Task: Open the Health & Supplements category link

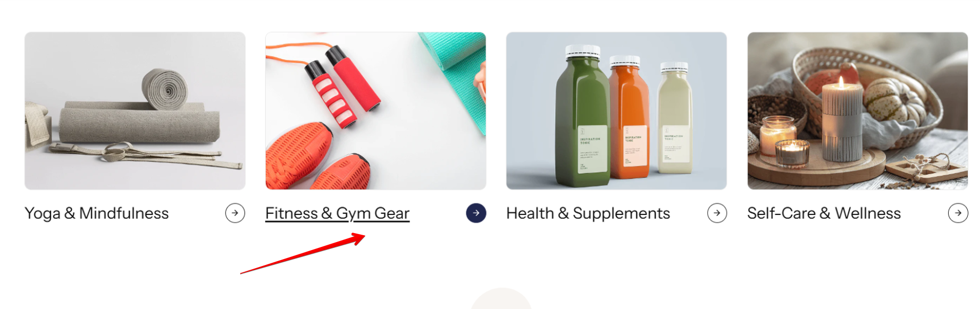Action: [588, 213]
